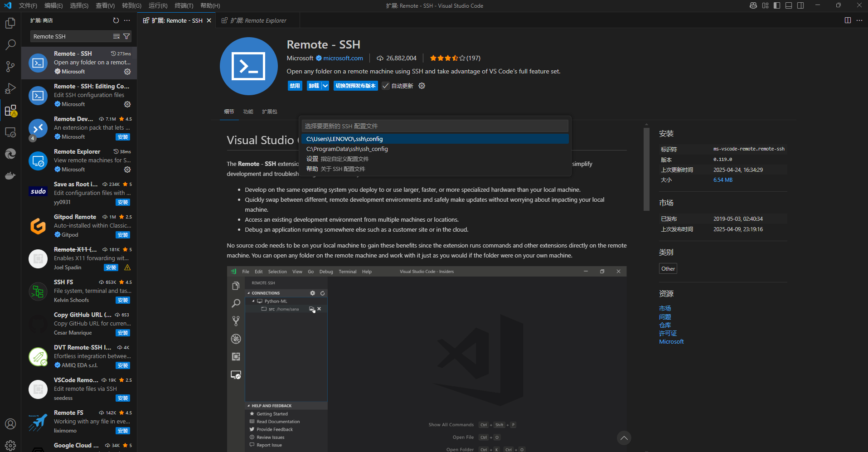Open the manage gear for Remote Explorer extension
The image size is (868, 452).
pyautogui.click(x=127, y=170)
